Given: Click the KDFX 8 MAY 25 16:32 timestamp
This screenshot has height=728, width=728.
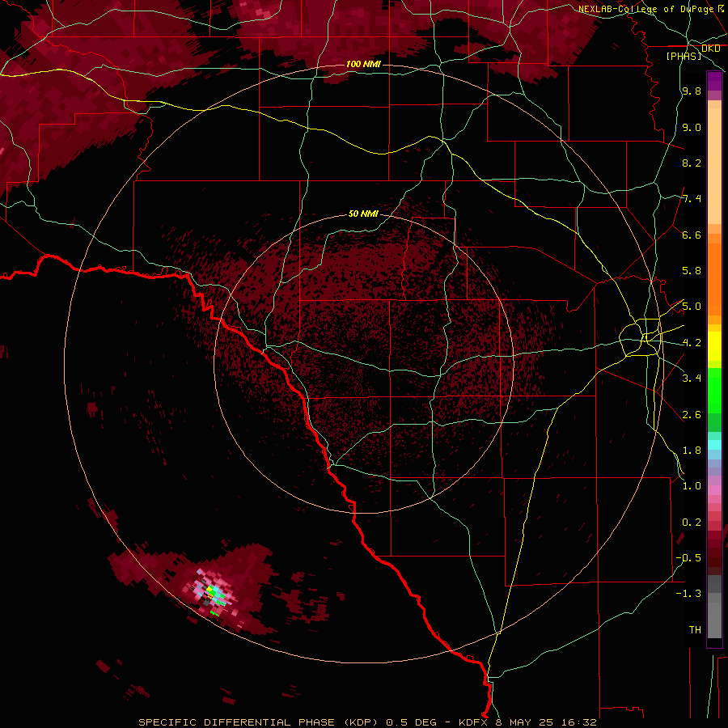Looking at the screenshot, I should pos(527,722).
